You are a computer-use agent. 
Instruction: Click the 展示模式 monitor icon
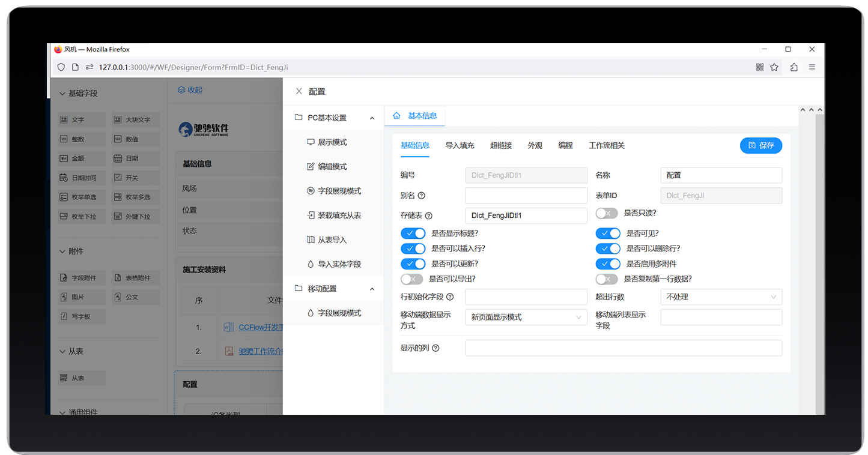311,142
